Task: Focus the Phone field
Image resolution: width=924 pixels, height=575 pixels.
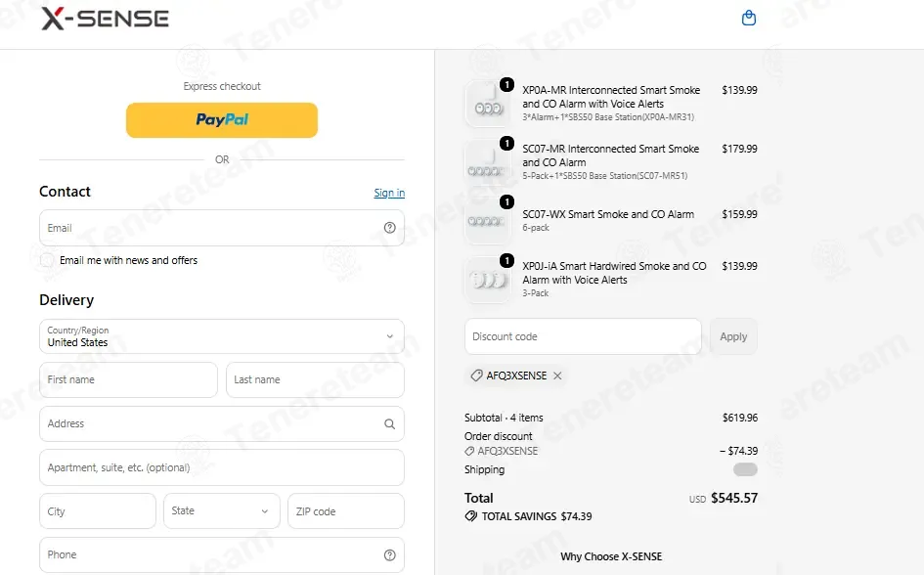Action: click(222, 555)
